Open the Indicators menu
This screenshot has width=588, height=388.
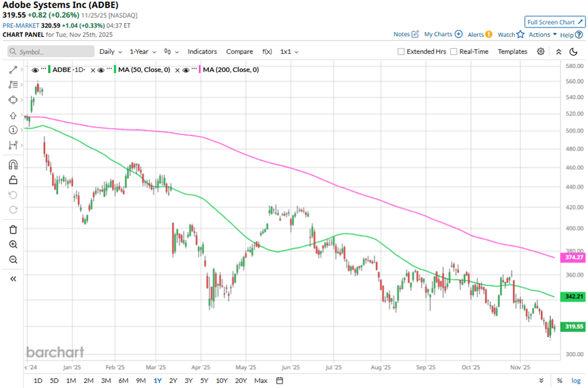[x=202, y=52]
